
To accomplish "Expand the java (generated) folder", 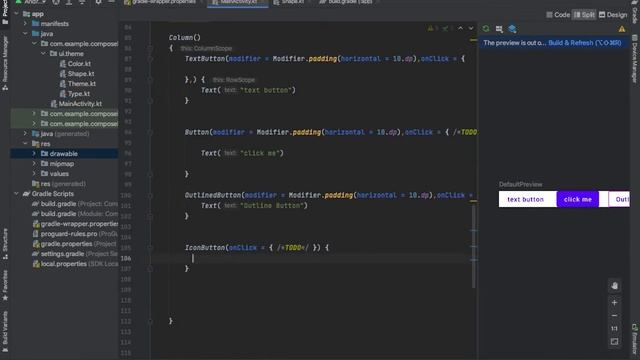I will pyautogui.click(x=25, y=133).
